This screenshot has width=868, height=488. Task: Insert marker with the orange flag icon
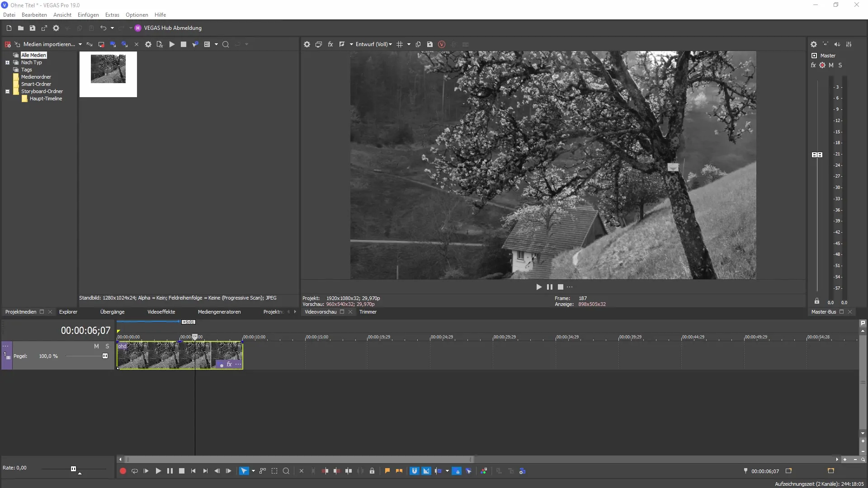(387, 471)
